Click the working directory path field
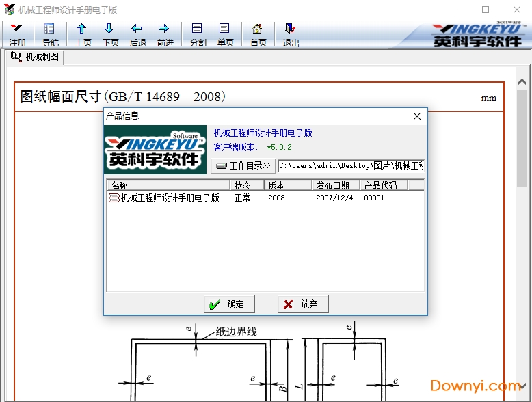 pos(351,165)
